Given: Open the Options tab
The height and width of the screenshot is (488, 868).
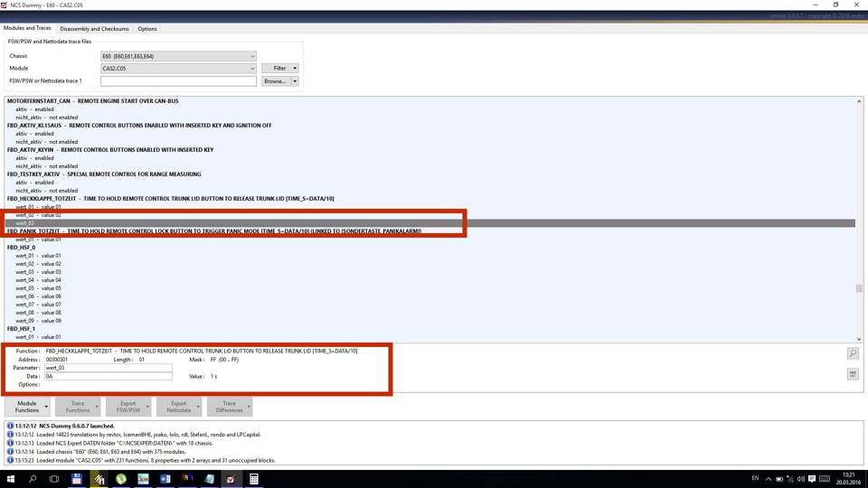Looking at the screenshot, I should (x=147, y=29).
